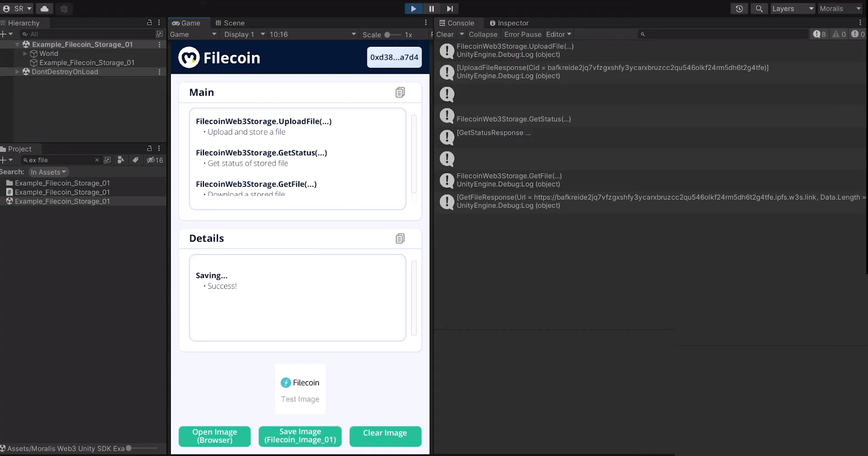Focus the Hierarchy search field
This screenshot has height=456, width=868.
coord(87,34)
